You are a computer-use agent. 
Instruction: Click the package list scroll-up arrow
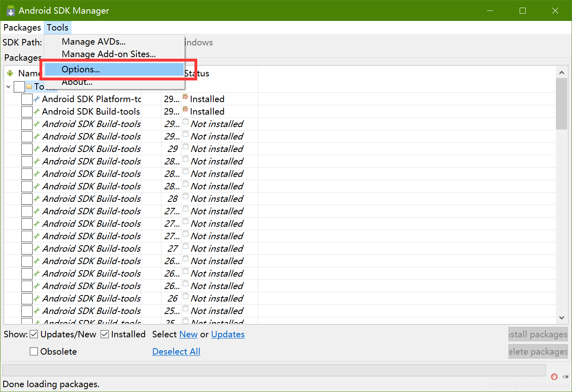tap(562, 72)
